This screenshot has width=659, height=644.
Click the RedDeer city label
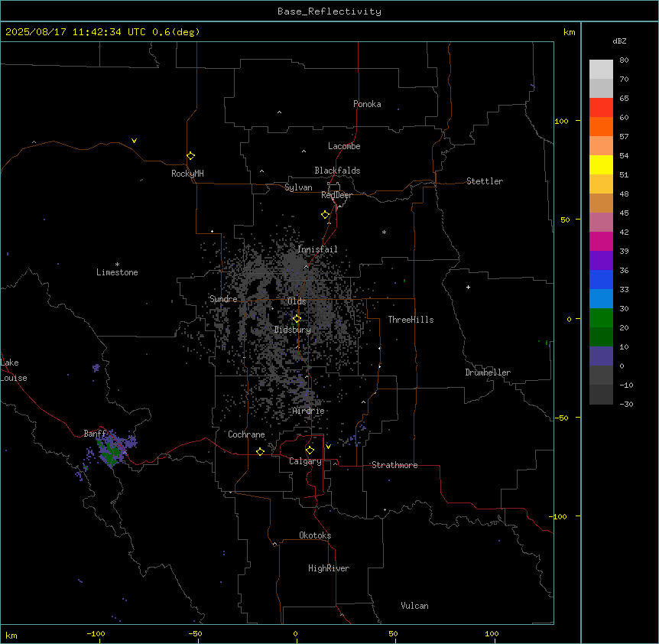point(336,195)
